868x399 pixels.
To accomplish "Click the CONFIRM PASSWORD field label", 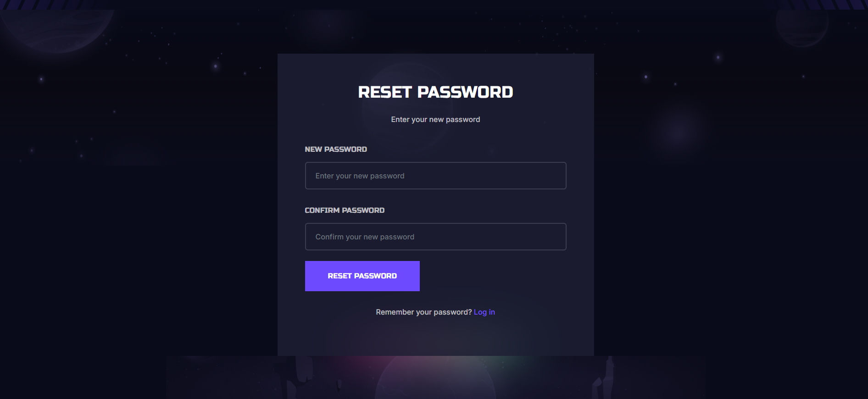I will tap(345, 210).
